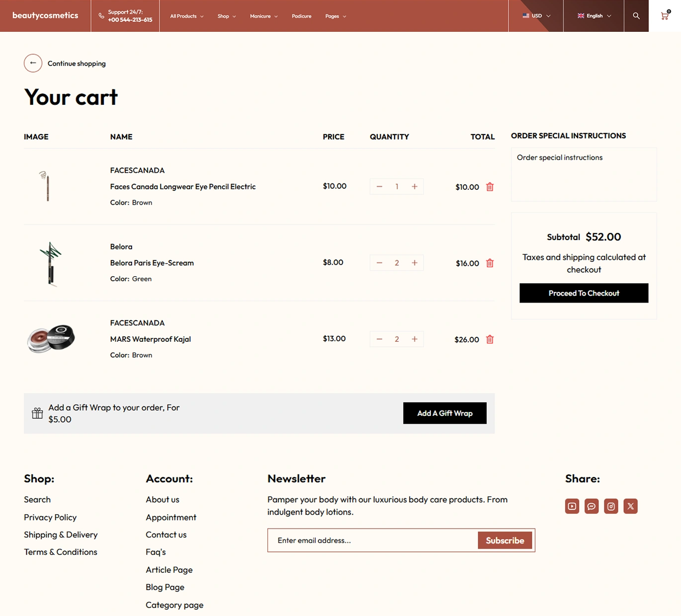Increase quantity of Belora Paris Eye-Scream
Screen dimensions: 681x616
415,263
